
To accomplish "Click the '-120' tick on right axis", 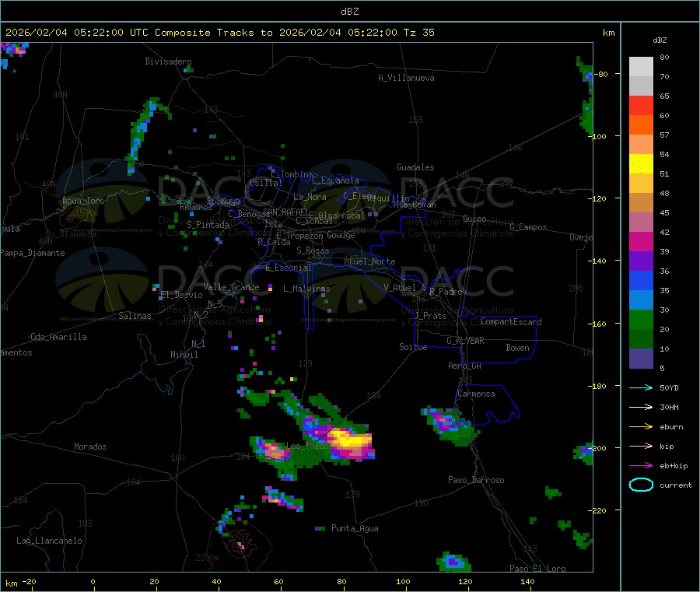I will click(x=597, y=198).
